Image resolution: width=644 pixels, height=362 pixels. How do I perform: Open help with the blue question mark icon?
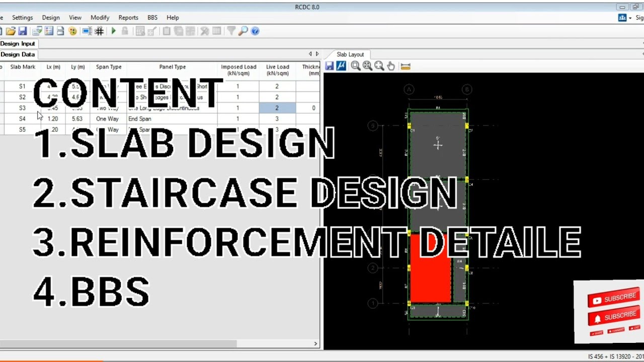[x=255, y=31]
